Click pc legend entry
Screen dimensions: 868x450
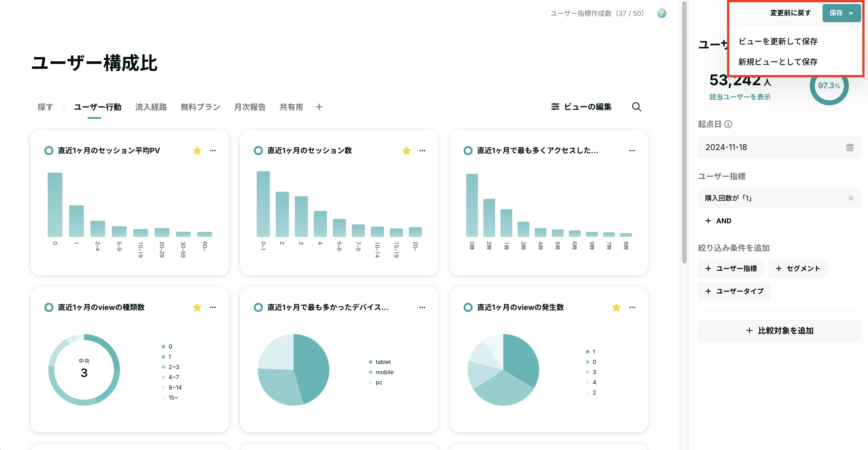376,383
